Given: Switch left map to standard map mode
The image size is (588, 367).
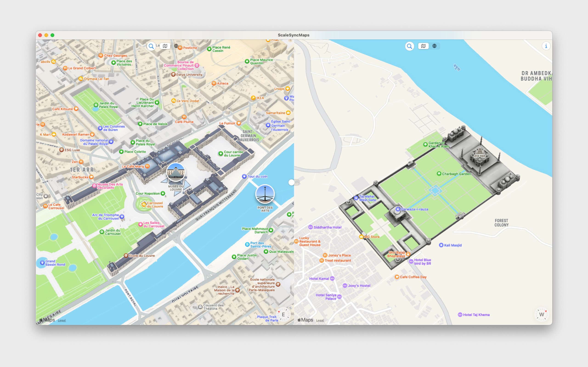Looking at the screenshot, I should [165, 46].
